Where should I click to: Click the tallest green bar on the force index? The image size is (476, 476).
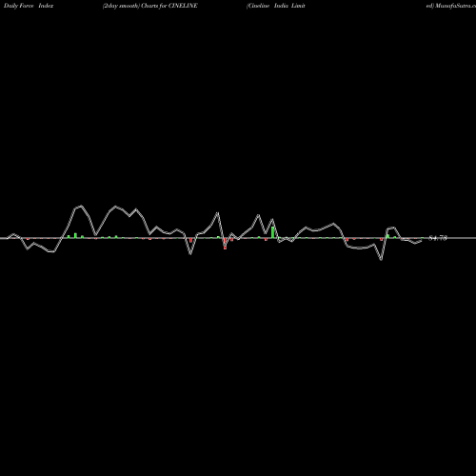click(272, 232)
